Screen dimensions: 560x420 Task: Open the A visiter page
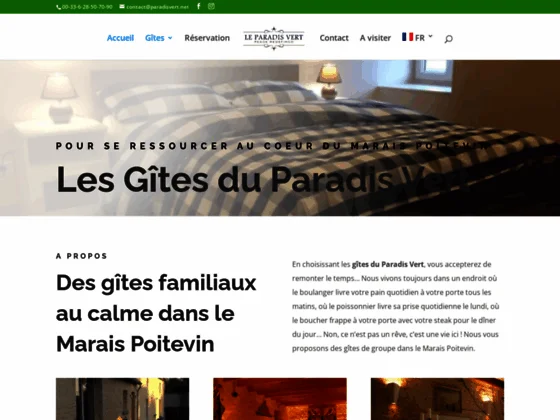tap(375, 38)
